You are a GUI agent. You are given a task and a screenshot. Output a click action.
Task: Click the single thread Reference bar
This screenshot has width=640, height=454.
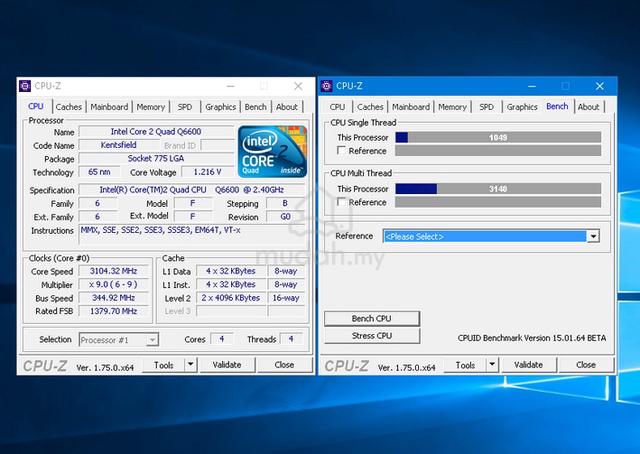498,151
